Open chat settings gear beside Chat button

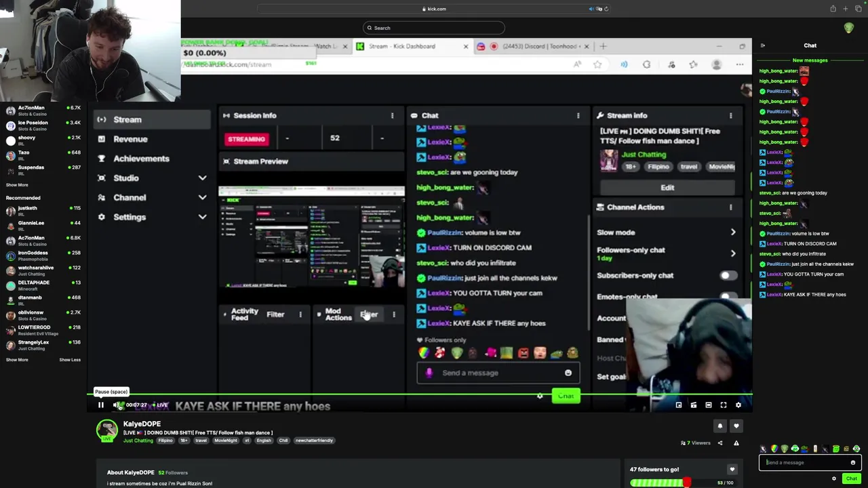(834, 479)
